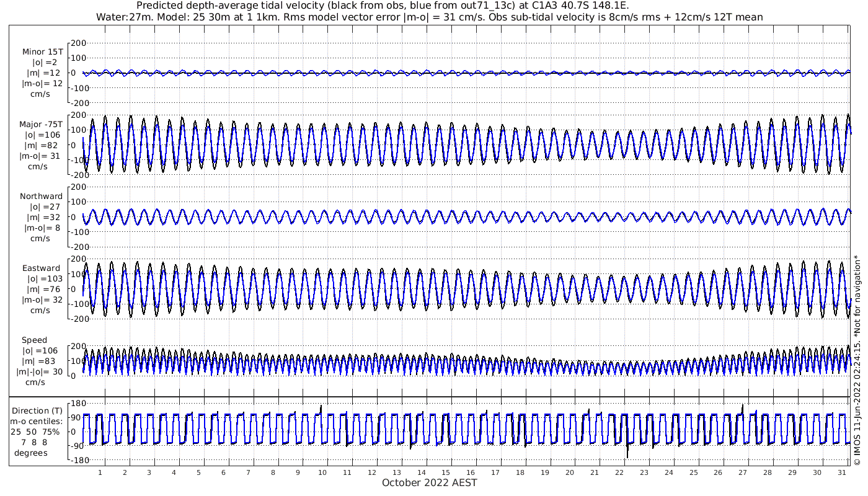Select the 'Major -75T' panel label

coord(40,124)
